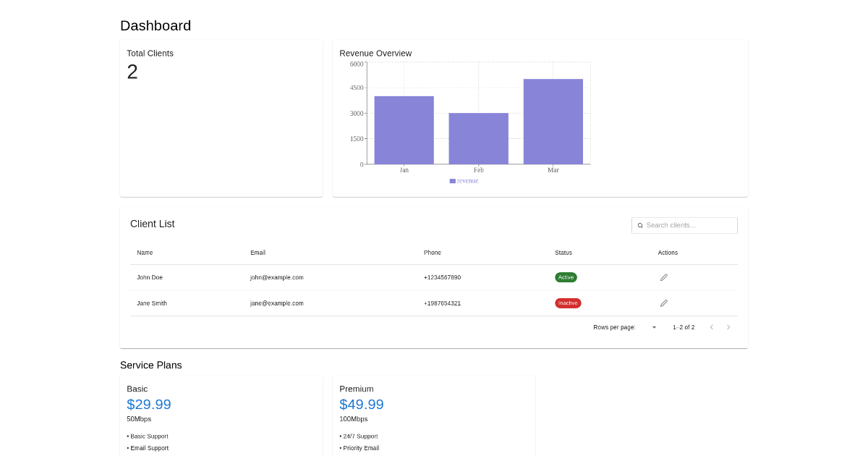Select the Jan revenue bar
Image resolution: width=868 pixels, height=456 pixels.
click(404, 130)
